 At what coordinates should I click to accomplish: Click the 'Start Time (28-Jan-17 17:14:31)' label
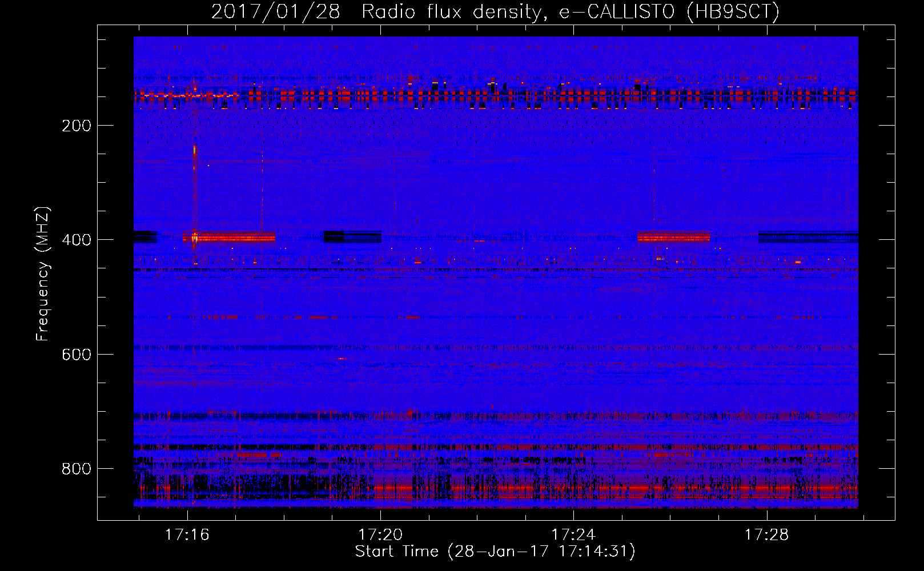pos(495,552)
